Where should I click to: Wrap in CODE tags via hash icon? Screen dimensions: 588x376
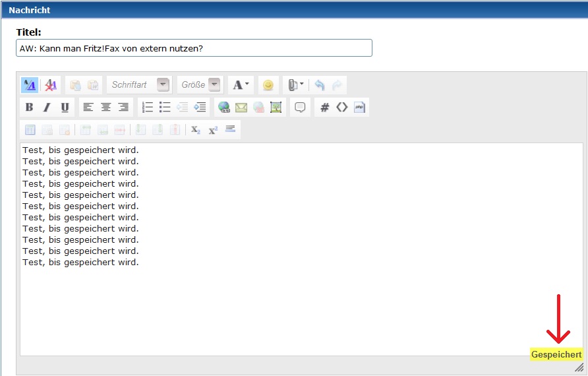point(324,108)
